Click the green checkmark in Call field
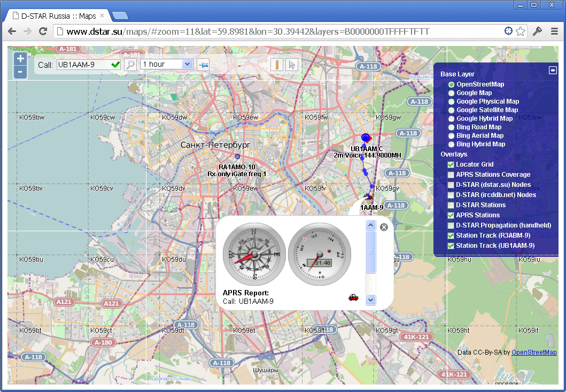 tap(115, 65)
